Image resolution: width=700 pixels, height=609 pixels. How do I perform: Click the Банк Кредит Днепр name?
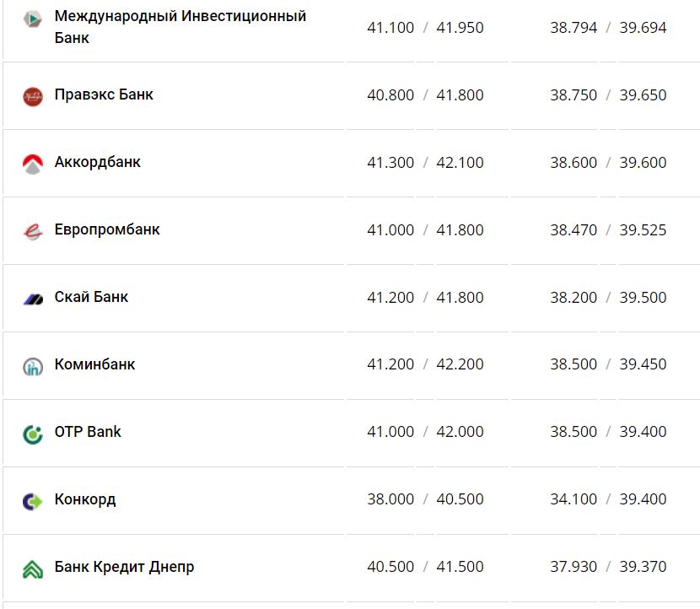click(124, 567)
